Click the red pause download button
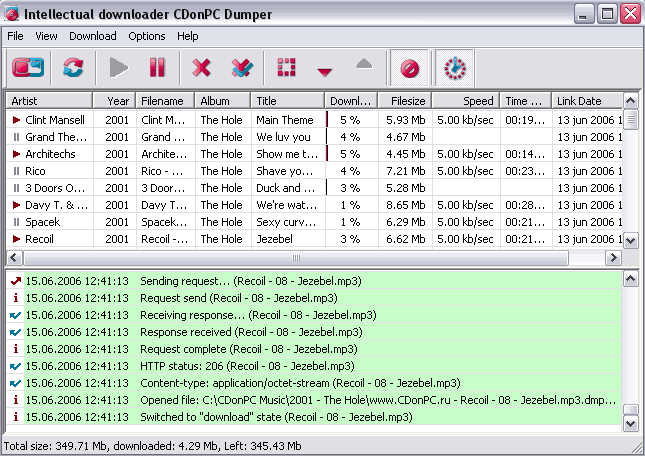Screen dimensions: 645x457 coord(157,67)
